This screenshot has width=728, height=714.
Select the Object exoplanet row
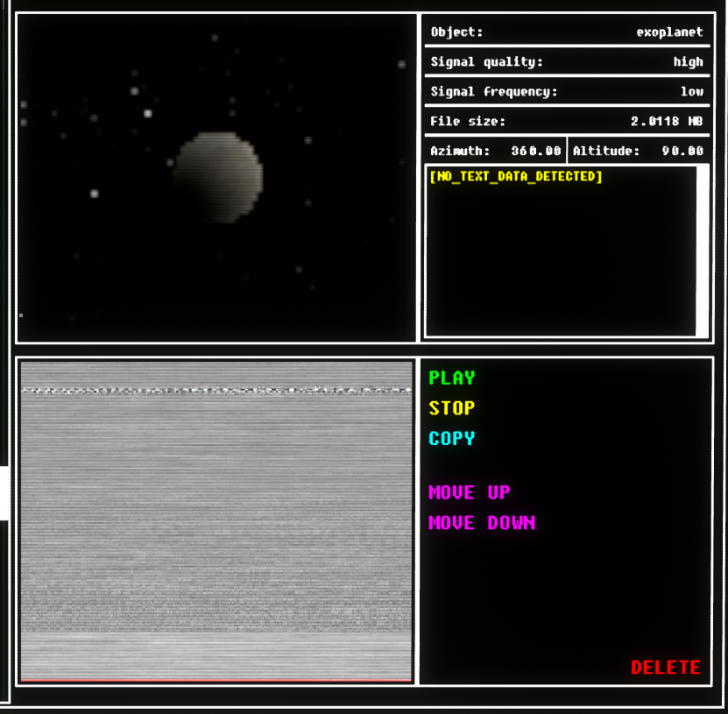click(566, 32)
